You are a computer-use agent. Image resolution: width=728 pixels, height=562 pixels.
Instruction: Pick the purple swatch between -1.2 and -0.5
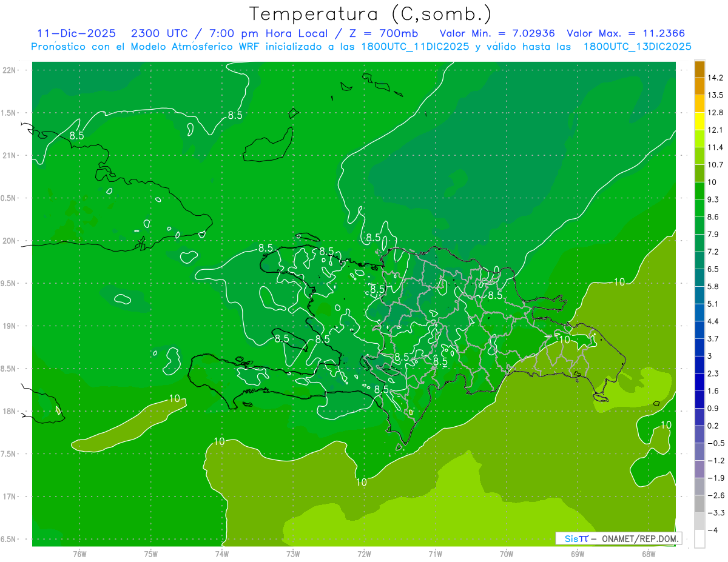699,452
